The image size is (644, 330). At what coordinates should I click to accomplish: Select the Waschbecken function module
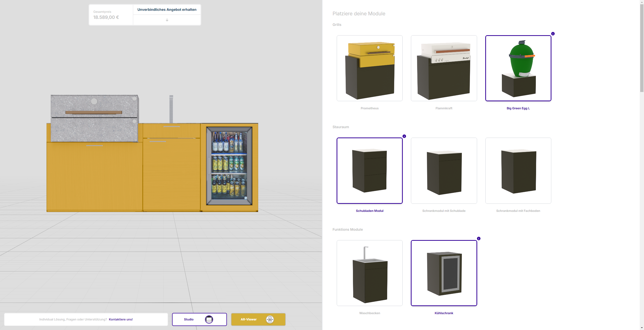click(x=370, y=273)
